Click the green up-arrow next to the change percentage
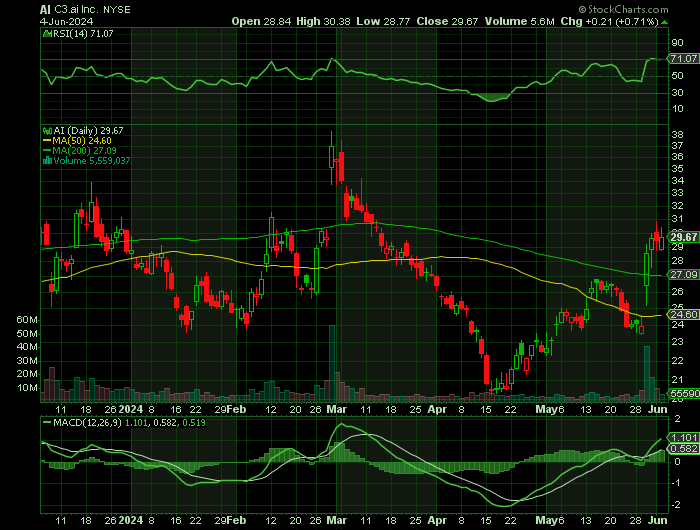This screenshot has width=700, height=530. tap(664, 22)
